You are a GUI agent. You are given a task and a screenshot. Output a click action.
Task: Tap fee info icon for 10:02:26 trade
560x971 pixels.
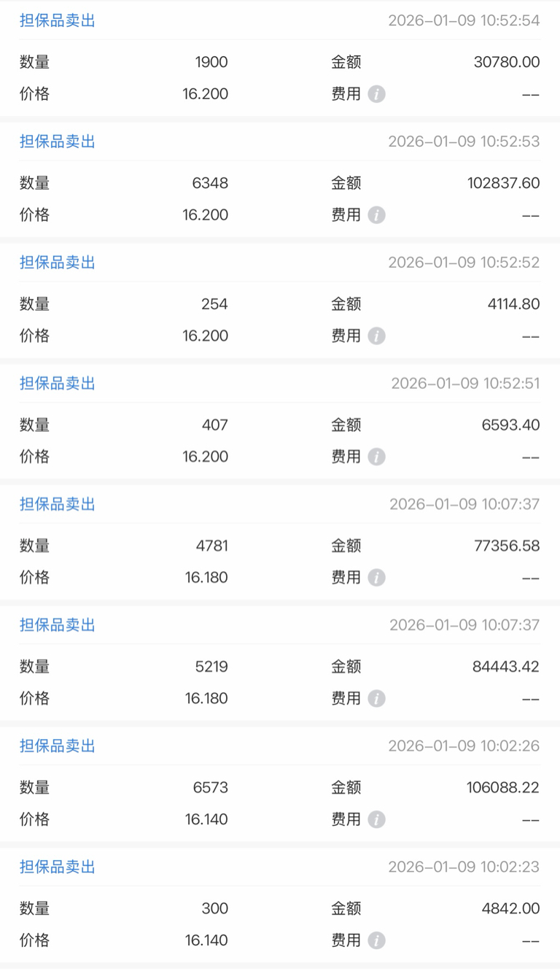[x=376, y=819]
